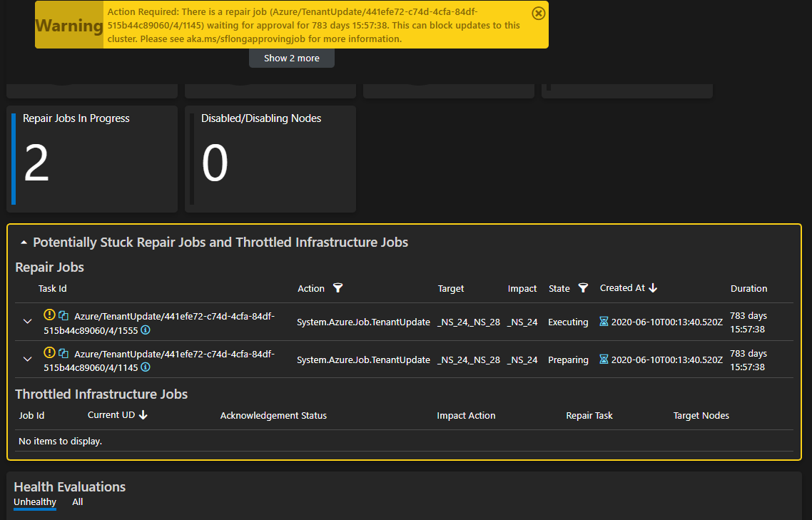Sort by Created At column
The height and width of the screenshot is (520, 812).
point(622,288)
